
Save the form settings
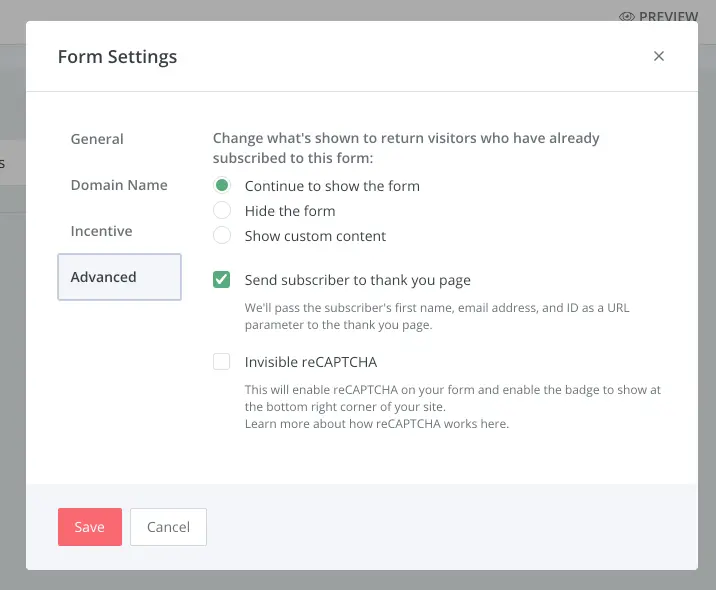coord(89,527)
